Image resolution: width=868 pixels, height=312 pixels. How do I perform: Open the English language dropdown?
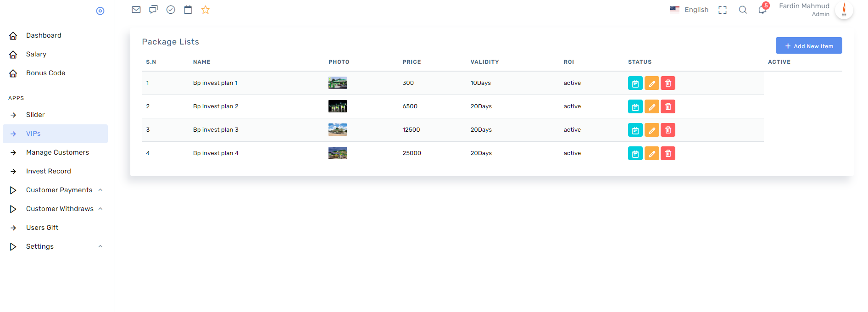tap(690, 10)
